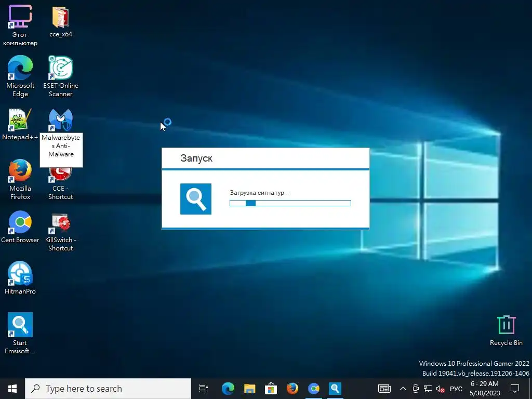Click the Meet Now tray icon
The width and height of the screenshot is (532, 399).
[x=416, y=389]
